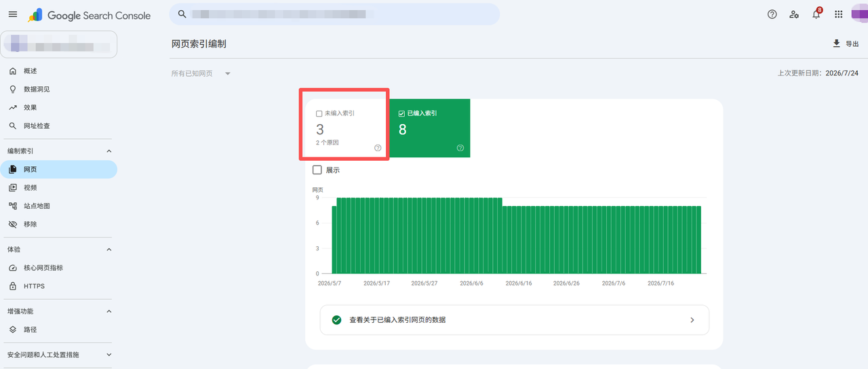The width and height of the screenshot is (868, 369).
Task: Click the 站点地图 sitemap icon
Action: click(x=13, y=206)
